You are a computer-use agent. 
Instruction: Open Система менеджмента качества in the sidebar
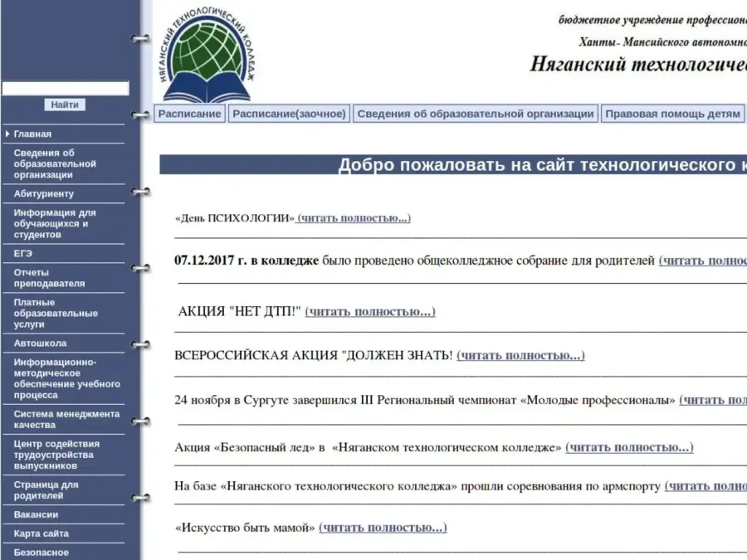66,419
